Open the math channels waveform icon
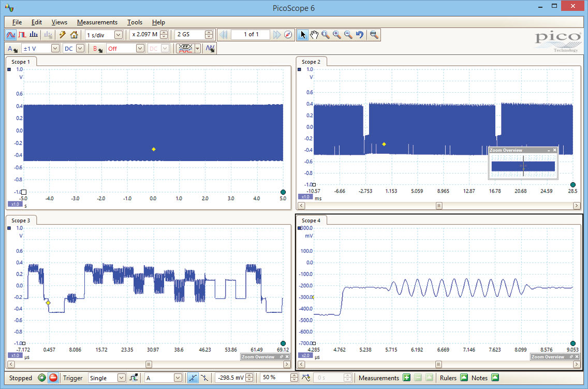Viewport: 588px width, 389px height. click(210, 48)
